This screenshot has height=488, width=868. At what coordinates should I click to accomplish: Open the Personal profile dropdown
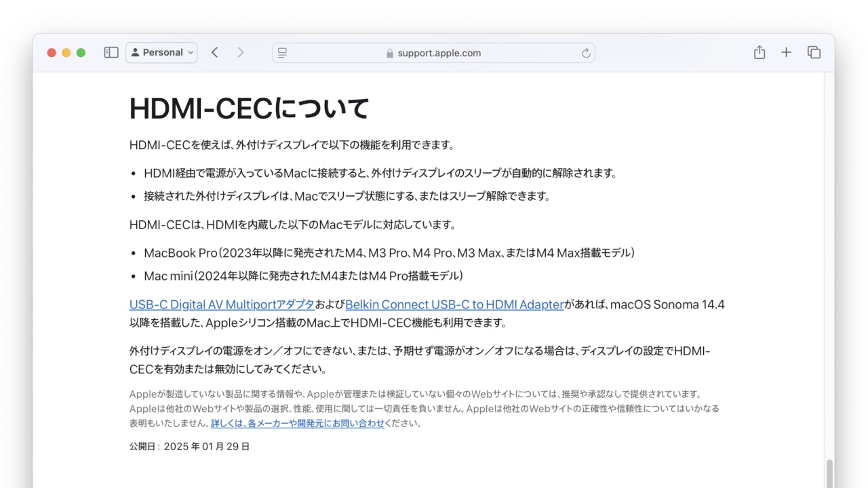tap(161, 52)
